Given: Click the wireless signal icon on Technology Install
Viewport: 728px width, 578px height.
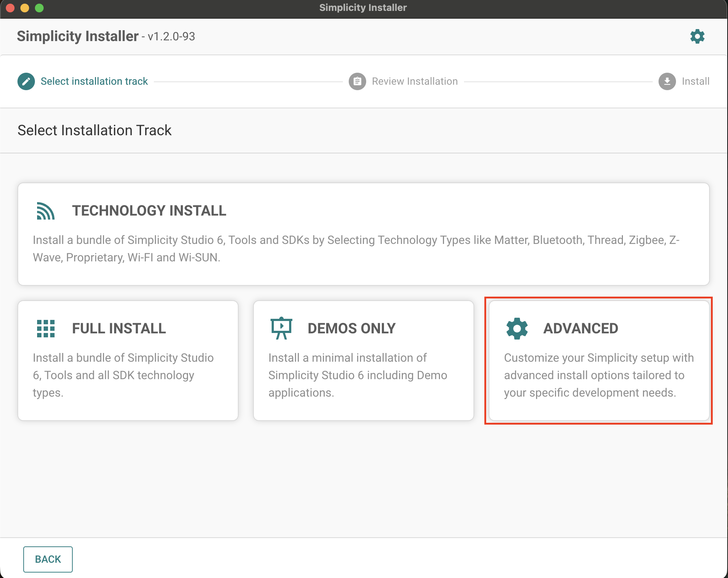Looking at the screenshot, I should (x=46, y=211).
